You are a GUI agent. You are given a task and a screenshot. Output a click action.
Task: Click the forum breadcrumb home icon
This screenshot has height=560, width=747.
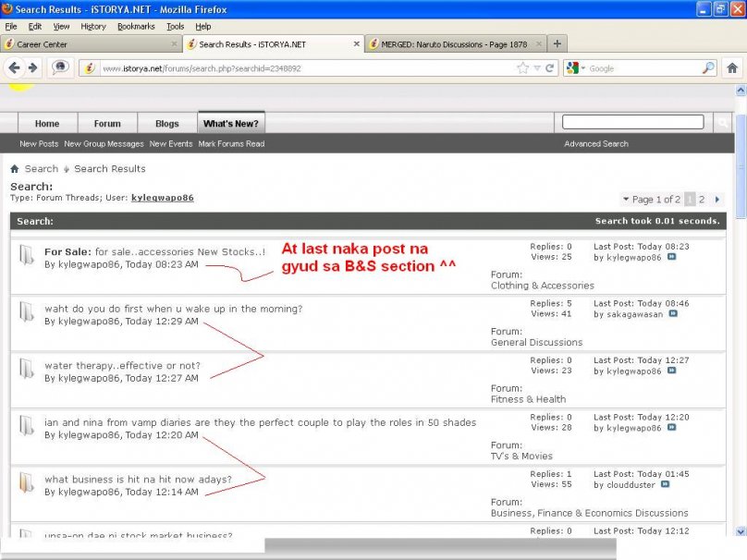coord(15,169)
